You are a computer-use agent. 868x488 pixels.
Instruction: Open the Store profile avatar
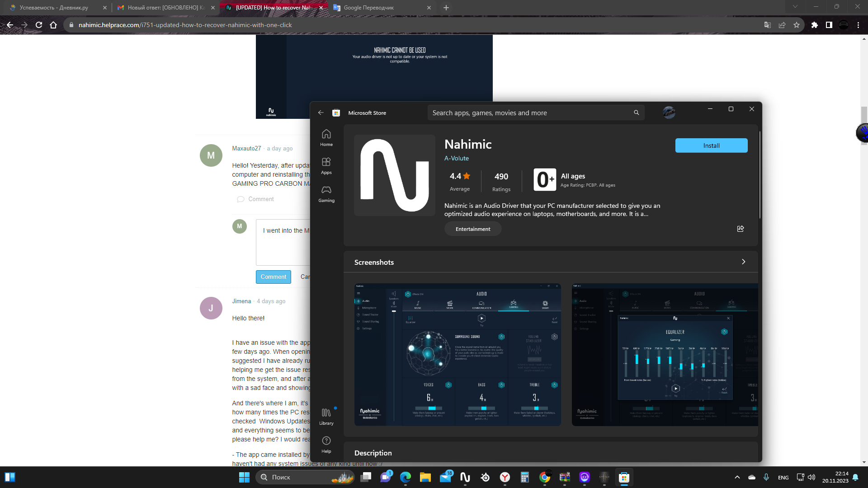(669, 113)
